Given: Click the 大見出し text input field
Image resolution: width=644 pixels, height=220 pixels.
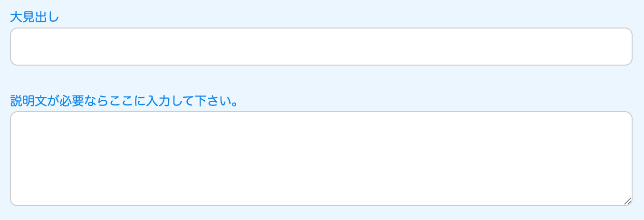Looking at the screenshot, I should [321, 47].
